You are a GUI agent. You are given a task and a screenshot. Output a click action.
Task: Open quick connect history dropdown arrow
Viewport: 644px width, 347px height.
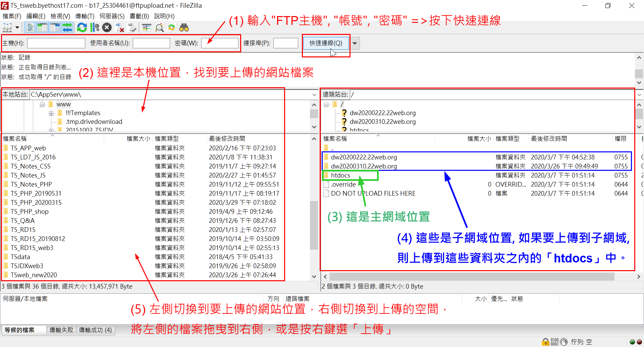click(x=355, y=43)
